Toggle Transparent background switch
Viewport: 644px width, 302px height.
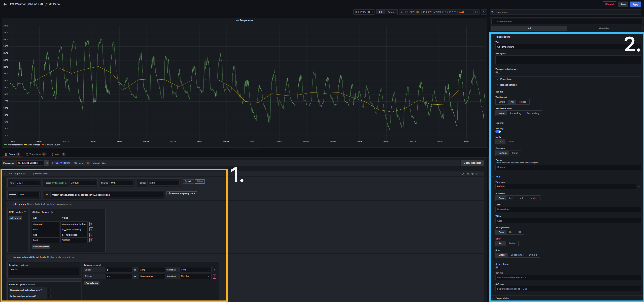498,73
